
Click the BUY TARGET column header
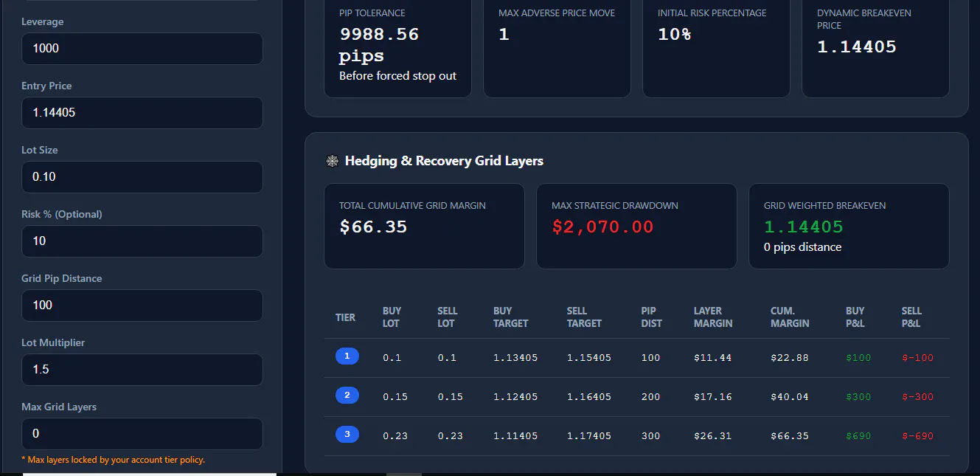(x=511, y=317)
